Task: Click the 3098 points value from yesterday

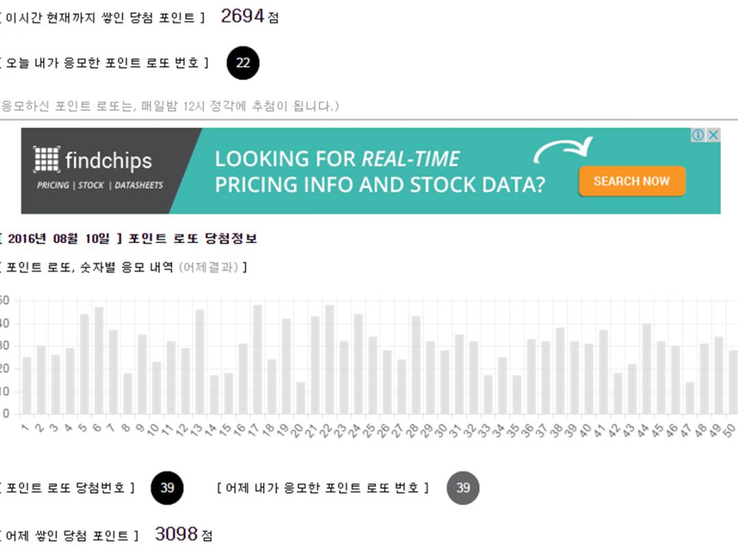Action: coord(176,534)
